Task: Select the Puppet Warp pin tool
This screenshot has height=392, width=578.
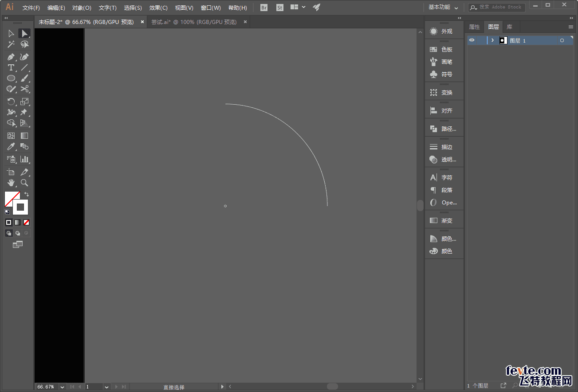Action: pos(24,112)
